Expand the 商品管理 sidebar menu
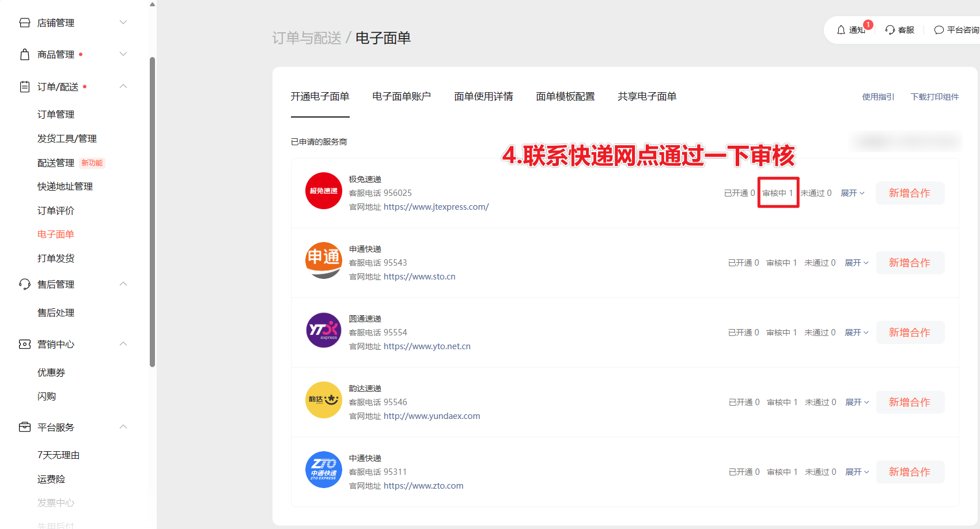 (x=123, y=54)
